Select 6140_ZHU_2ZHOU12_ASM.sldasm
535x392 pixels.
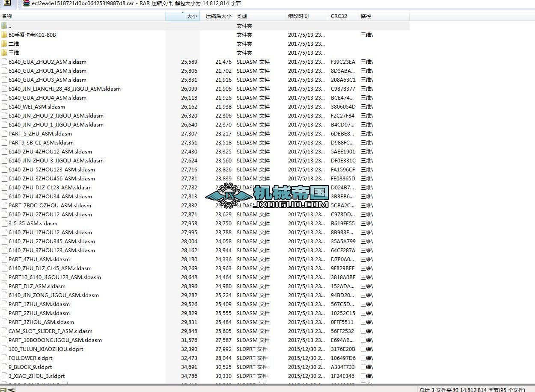coord(50,215)
